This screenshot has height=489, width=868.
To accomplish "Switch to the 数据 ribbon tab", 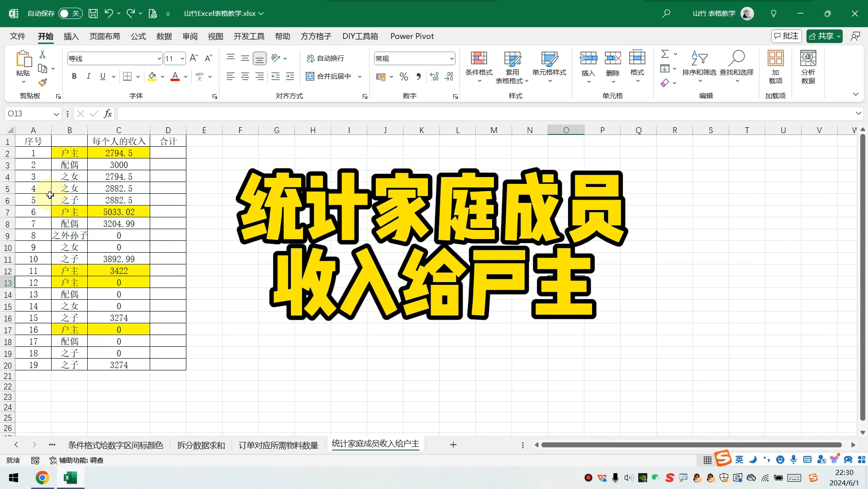I will pos(164,36).
